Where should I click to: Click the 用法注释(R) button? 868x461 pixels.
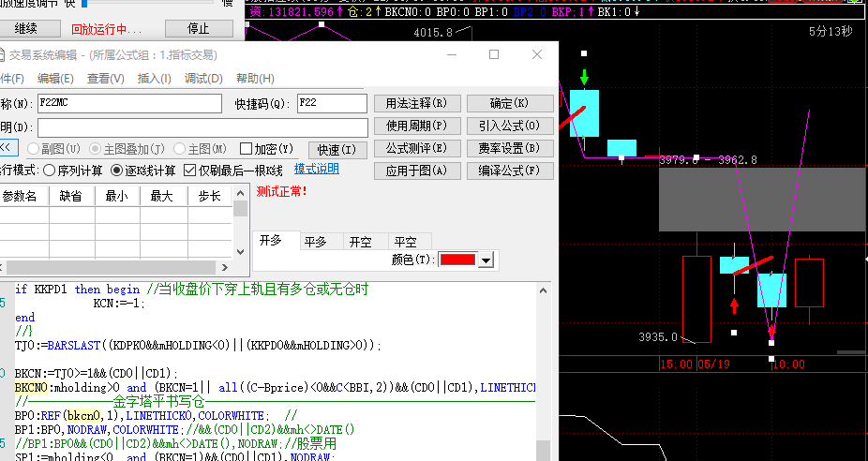tap(417, 103)
